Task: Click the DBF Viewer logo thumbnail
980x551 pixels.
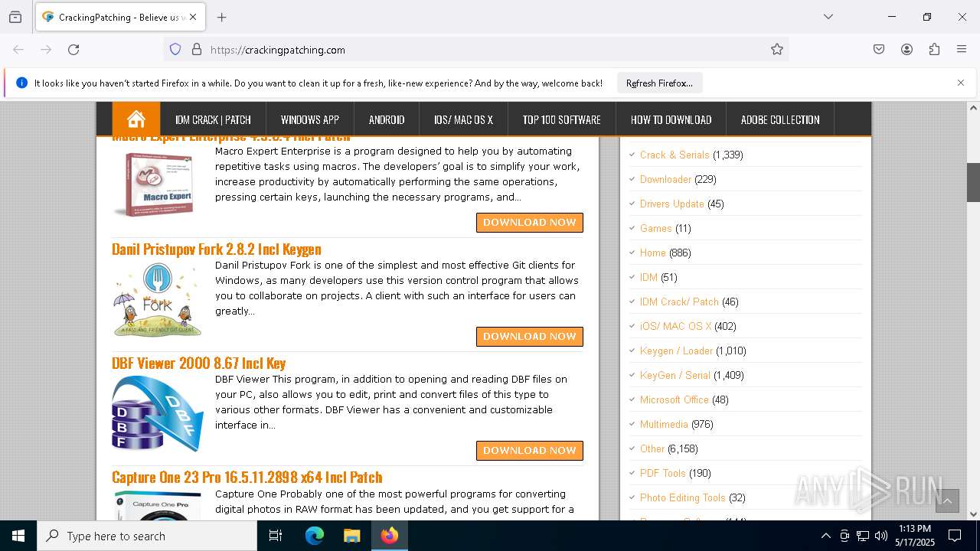Action: tap(158, 413)
